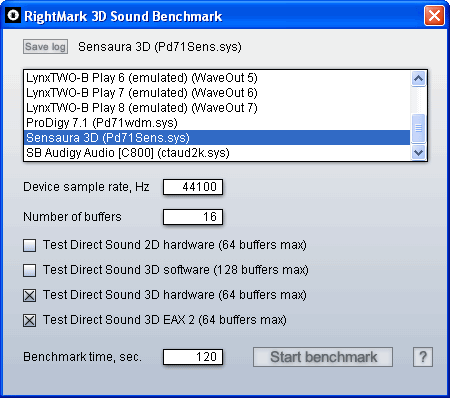This screenshot has height=398, width=450.
Task: Click the Benchmark time field
Action: click(193, 357)
